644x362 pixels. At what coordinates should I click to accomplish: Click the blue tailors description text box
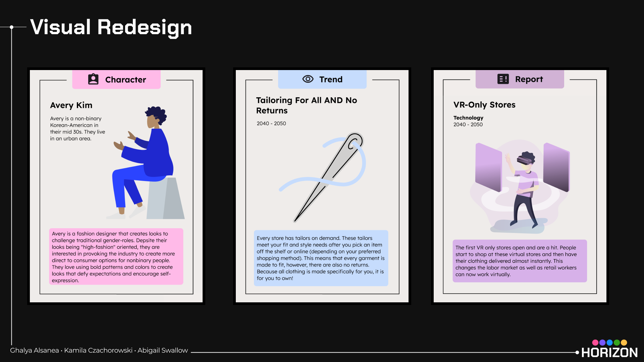click(x=321, y=258)
